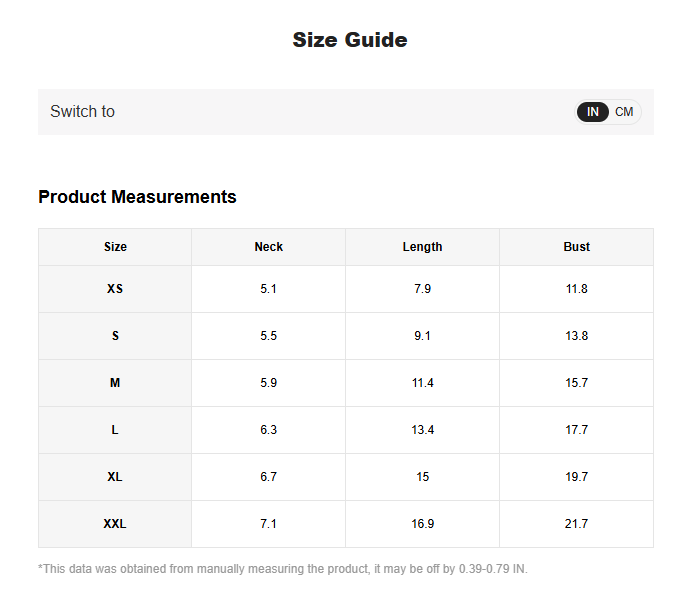Click the XS neck value 5.1
This screenshot has height=590, width=688.
[269, 289]
